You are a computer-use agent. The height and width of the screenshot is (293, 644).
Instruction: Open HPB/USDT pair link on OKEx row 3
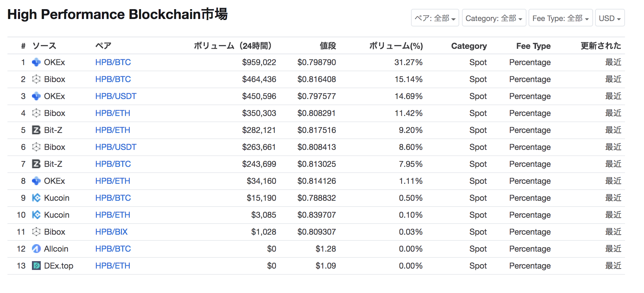pyautogui.click(x=116, y=96)
